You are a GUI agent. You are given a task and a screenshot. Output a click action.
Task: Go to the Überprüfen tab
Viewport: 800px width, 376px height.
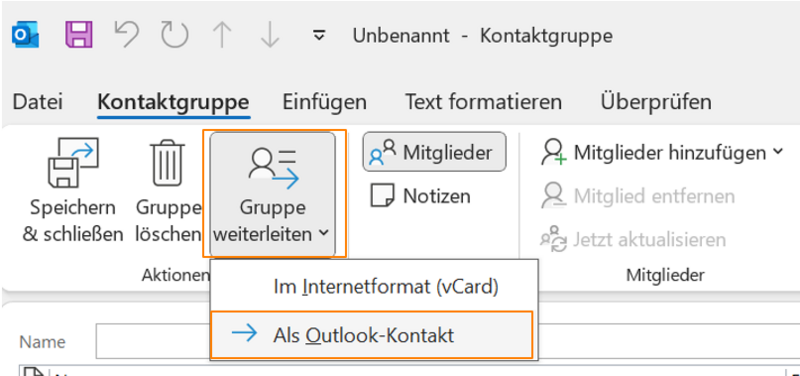[656, 102]
